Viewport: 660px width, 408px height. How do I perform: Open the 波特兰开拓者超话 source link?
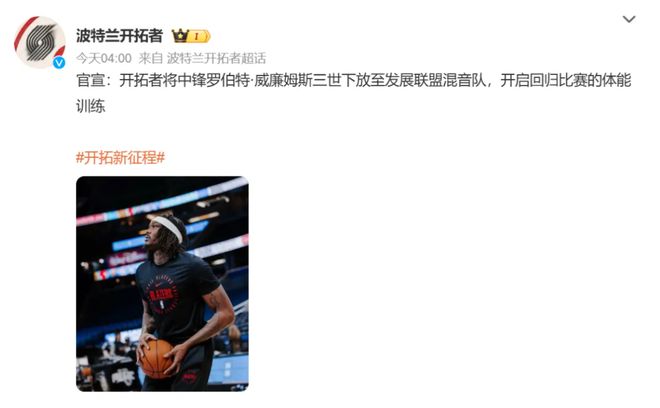tap(216, 58)
